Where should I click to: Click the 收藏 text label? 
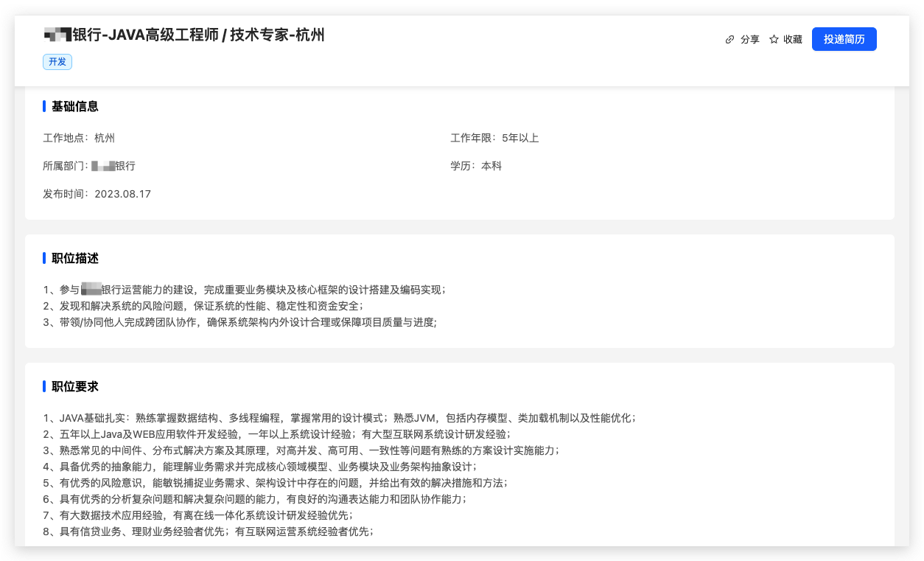coord(793,40)
